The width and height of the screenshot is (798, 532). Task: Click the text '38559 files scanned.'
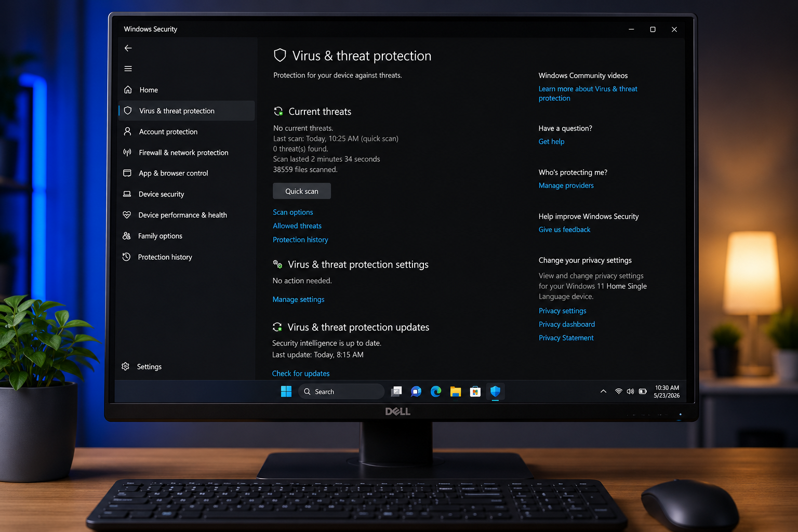(305, 169)
